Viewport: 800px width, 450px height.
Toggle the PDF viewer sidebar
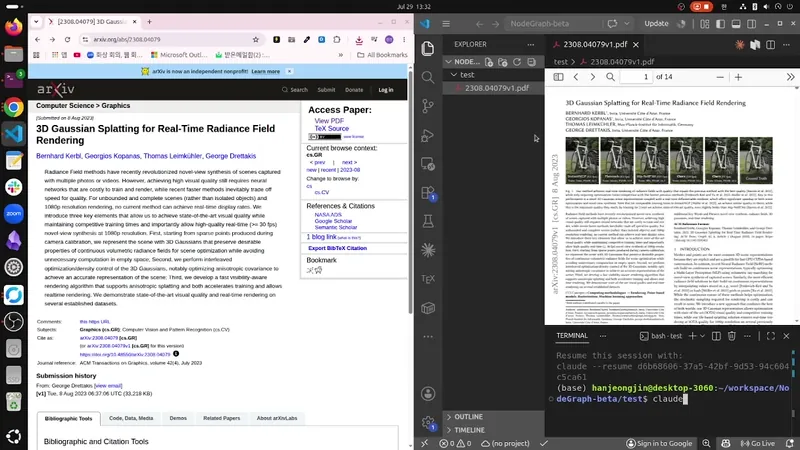point(558,77)
